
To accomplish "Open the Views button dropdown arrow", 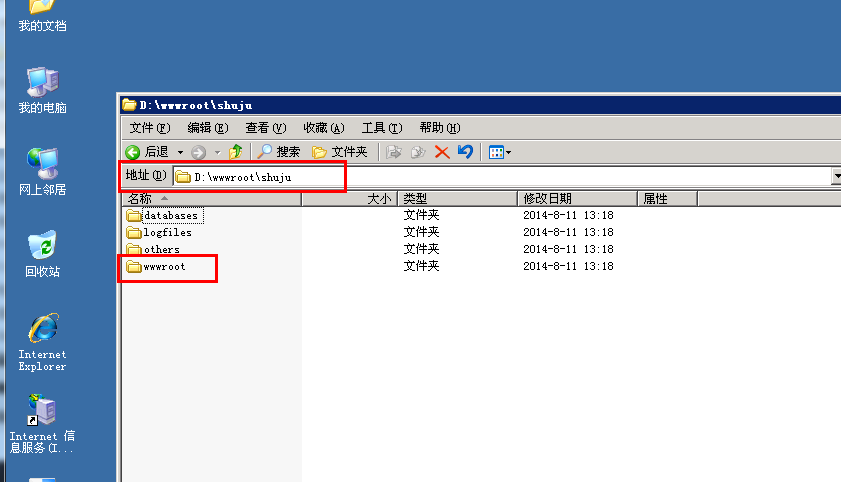I will tap(508, 152).
